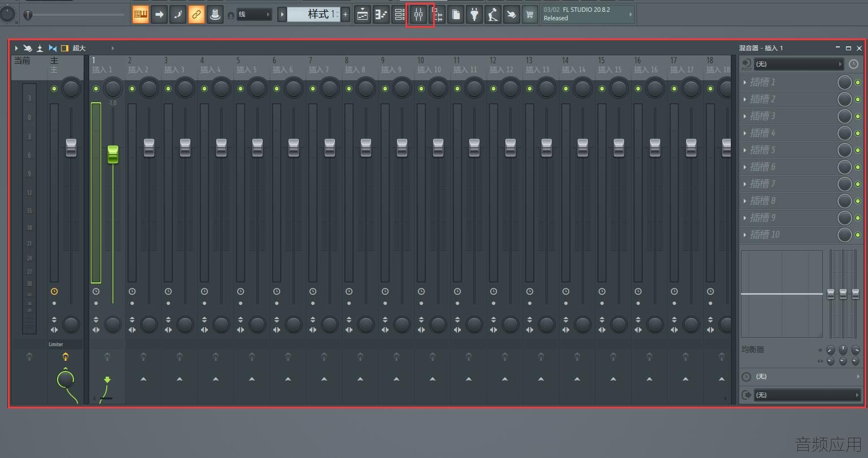
Task: Click the mixer download/arm icon
Action: (x=40, y=49)
